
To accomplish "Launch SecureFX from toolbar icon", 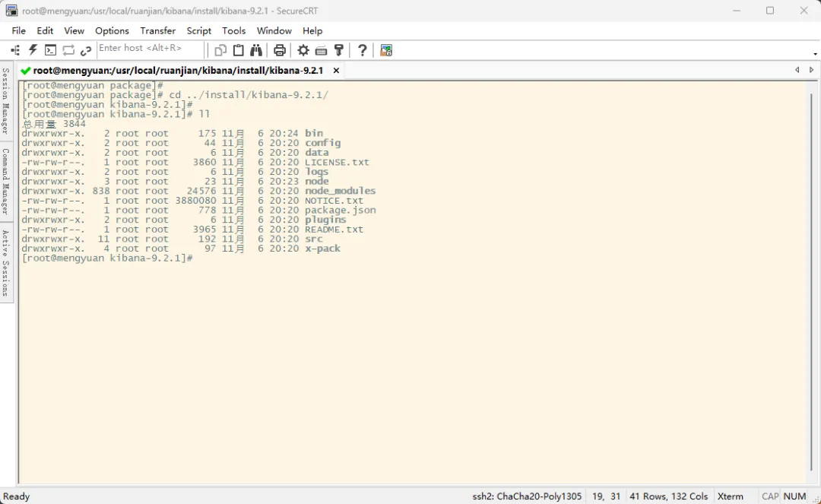I will pos(386,50).
